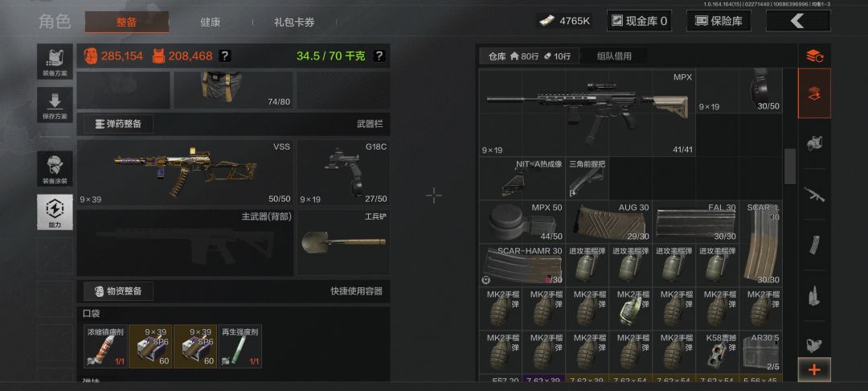Select the magazine filter icon

click(813, 245)
